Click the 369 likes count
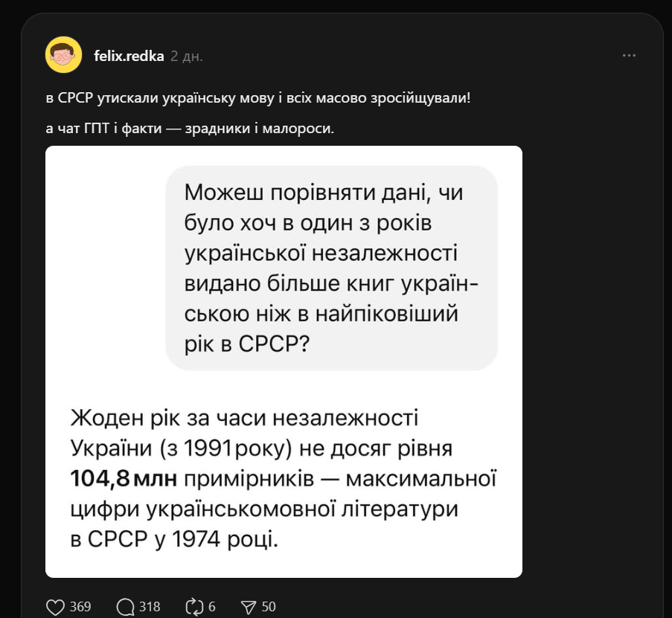The height and width of the screenshot is (618, 672). pos(80,607)
